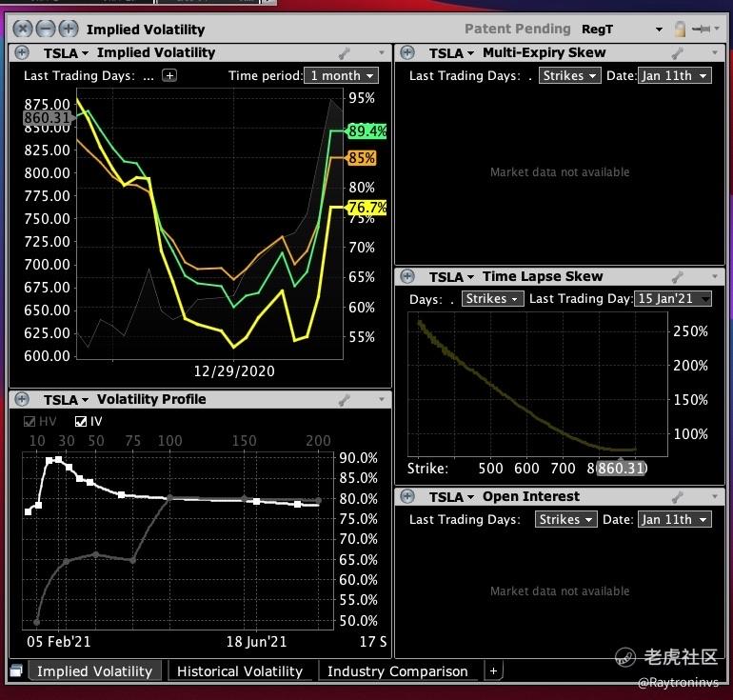Open Volatility Profile wrench settings
Screen dimensions: 733x700
click(x=345, y=400)
